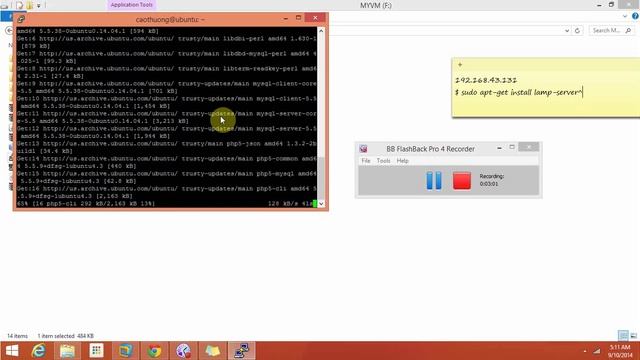The image size is (640, 360).
Task: Open Internet Explorer from taskbar
Action: (38, 351)
